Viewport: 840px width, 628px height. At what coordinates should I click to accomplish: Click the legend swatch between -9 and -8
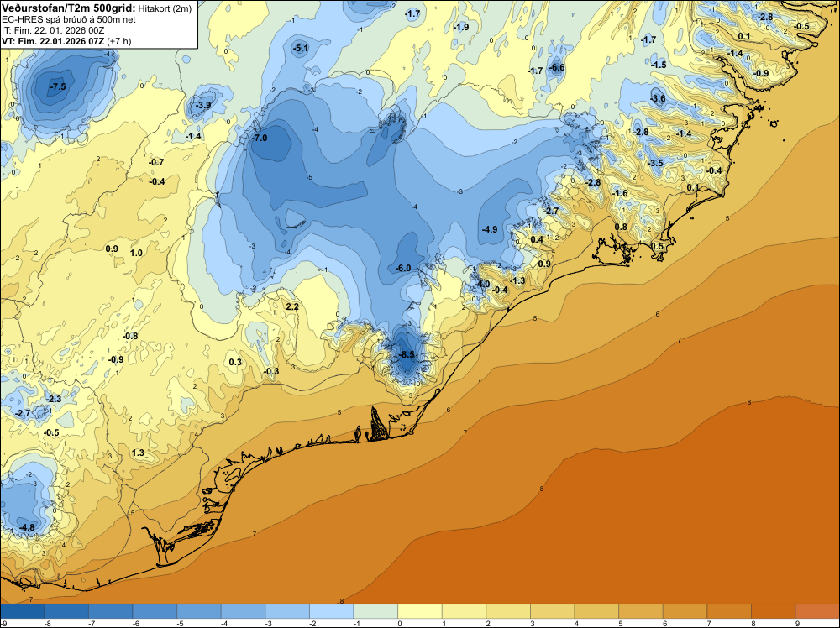click(23, 611)
